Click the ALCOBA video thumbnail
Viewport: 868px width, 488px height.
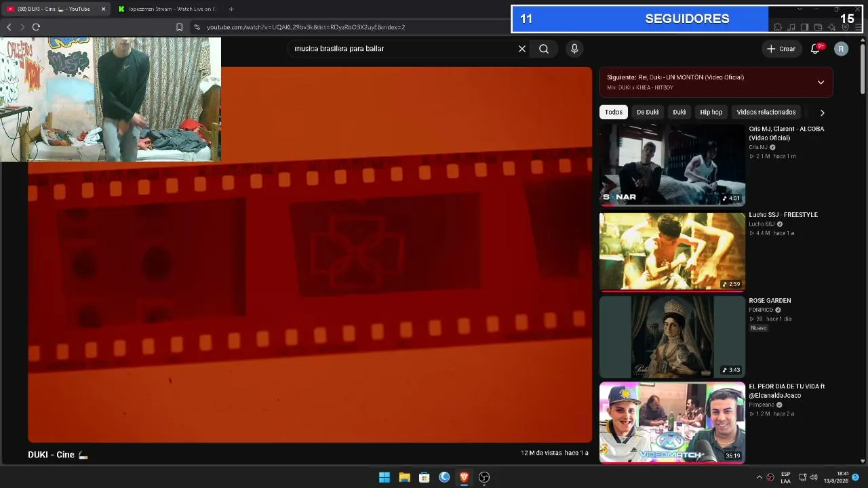(x=672, y=165)
